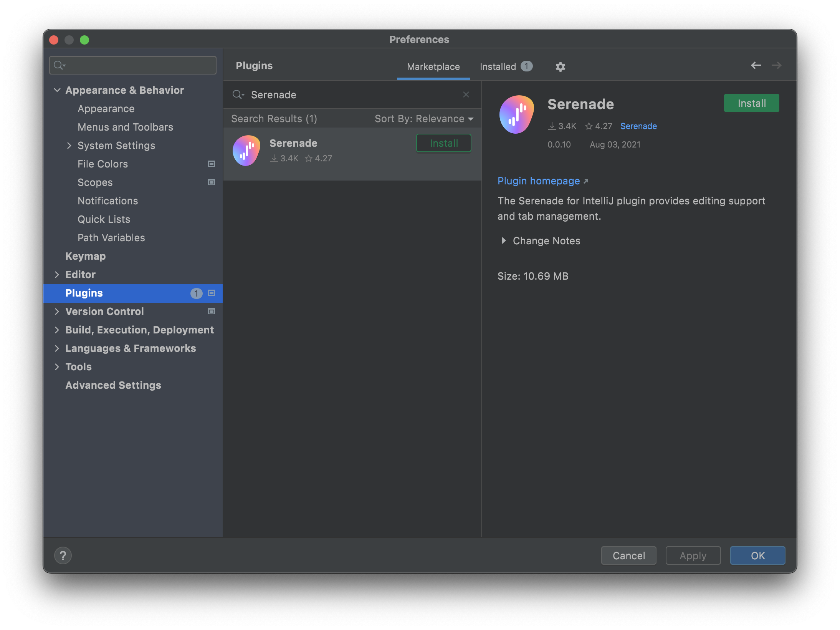The width and height of the screenshot is (840, 630).
Task: Select Appearance in the settings tree
Action: pyautogui.click(x=106, y=109)
